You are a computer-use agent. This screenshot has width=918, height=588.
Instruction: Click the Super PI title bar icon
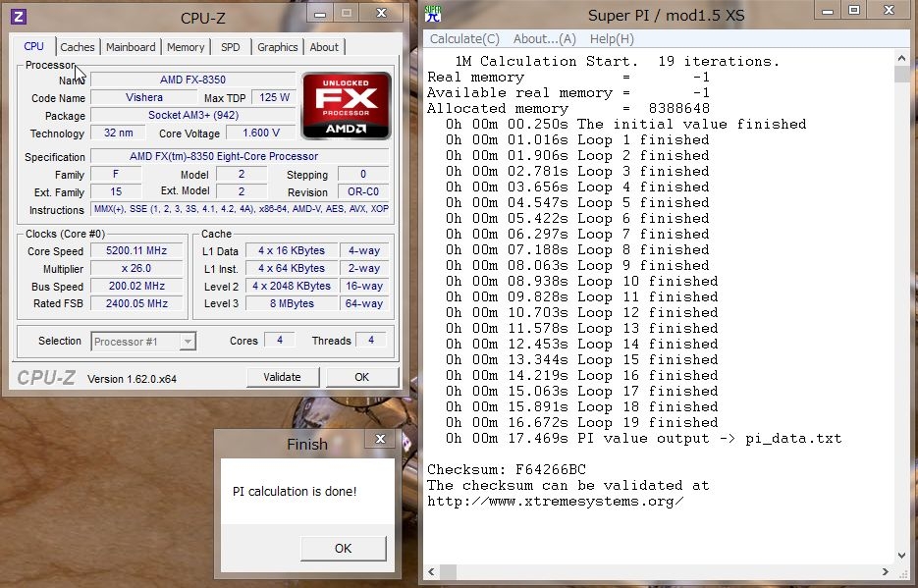(x=433, y=14)
